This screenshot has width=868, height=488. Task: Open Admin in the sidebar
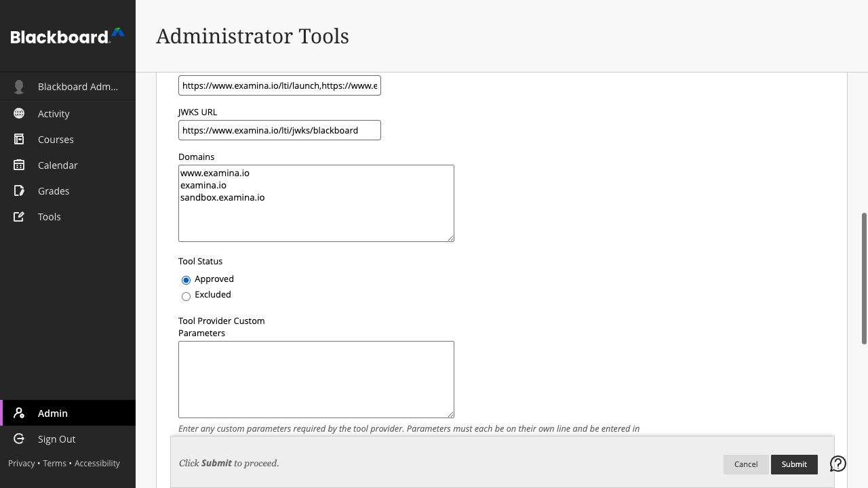(68, 413)
